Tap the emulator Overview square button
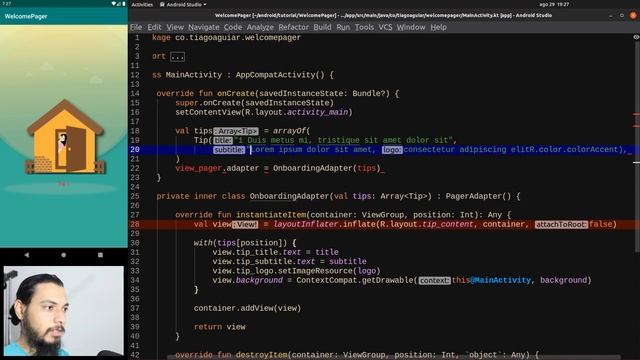The image size is (640, 360). pos(100,255)
